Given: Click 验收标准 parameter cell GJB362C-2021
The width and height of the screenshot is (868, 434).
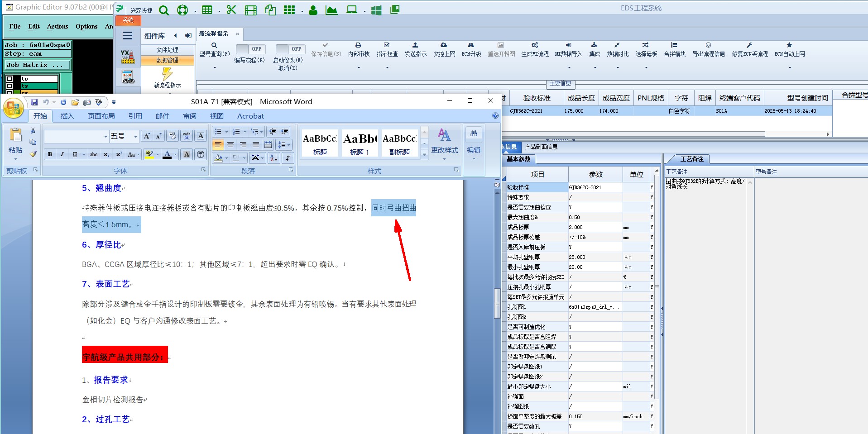Looking at the screenshot, I should point(595,187).
